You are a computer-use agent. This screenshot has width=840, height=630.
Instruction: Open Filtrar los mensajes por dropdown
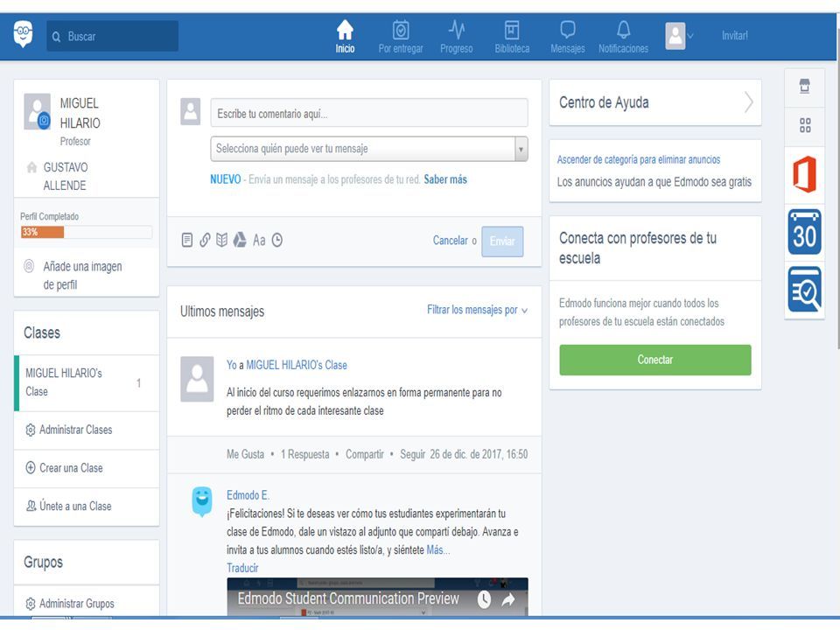[x=477, y=310]
